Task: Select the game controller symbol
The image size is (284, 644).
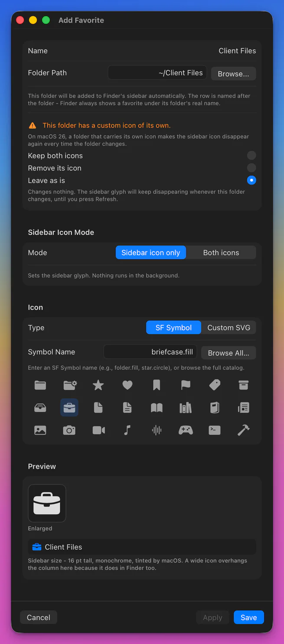Action: point(186,430)
